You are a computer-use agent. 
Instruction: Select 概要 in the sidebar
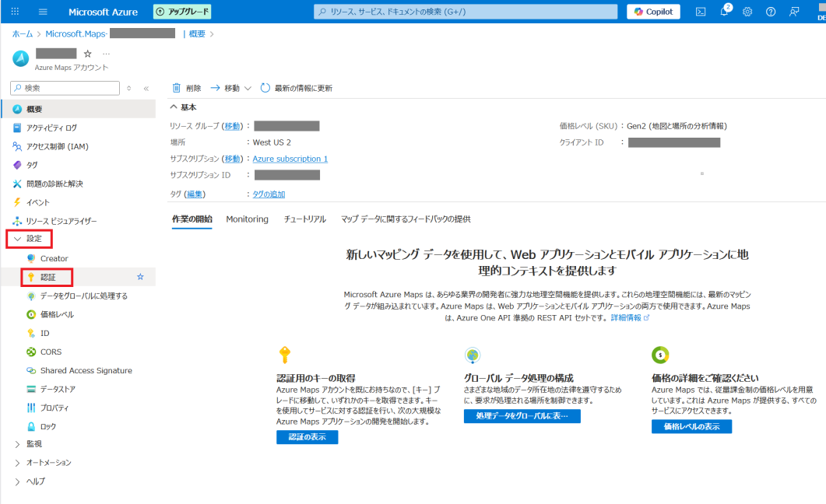coord(78,109)
